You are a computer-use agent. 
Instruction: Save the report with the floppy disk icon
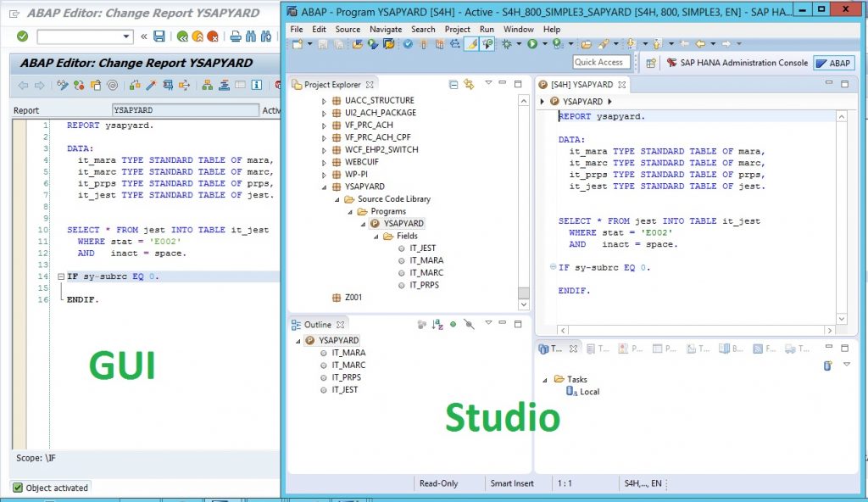159,36
